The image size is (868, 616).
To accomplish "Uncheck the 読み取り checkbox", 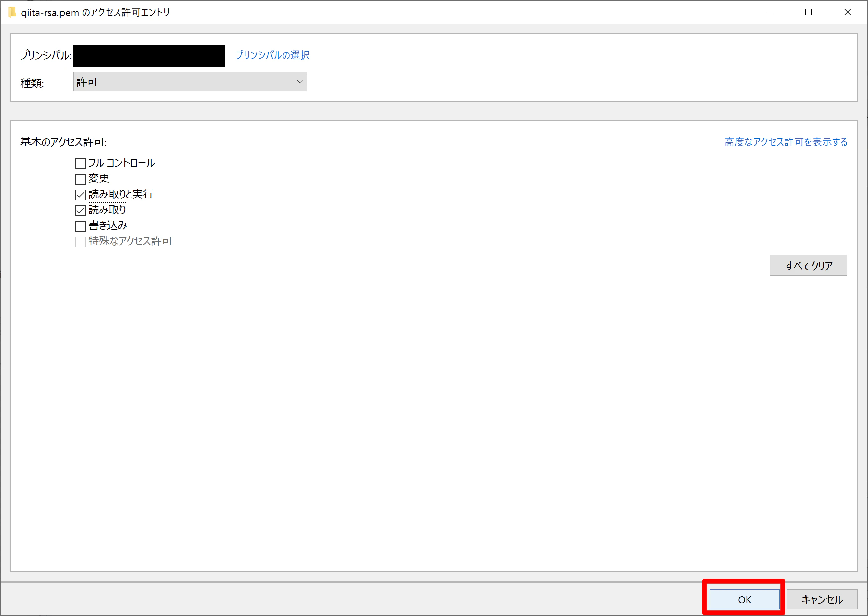I will point(80,211).
